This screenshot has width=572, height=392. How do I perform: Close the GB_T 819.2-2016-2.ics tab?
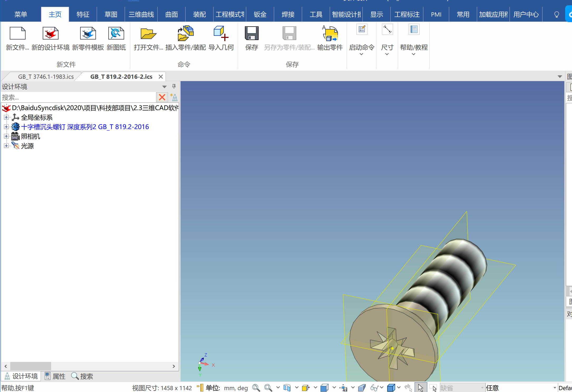pos(161,77)
